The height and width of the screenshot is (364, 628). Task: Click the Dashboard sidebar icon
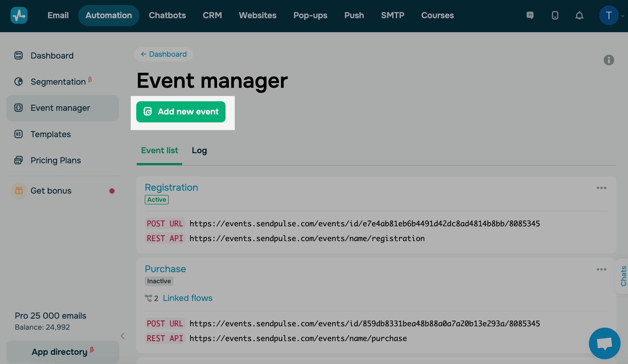18,56
